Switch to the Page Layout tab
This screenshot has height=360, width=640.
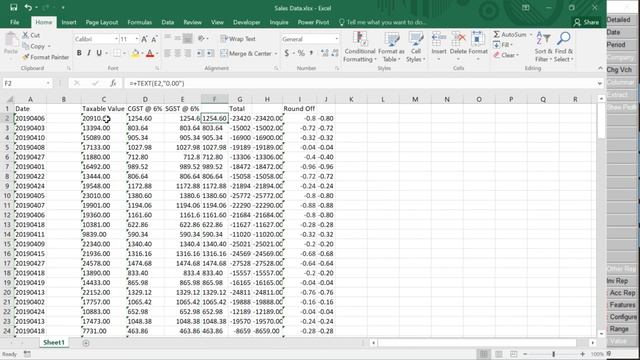102,22
